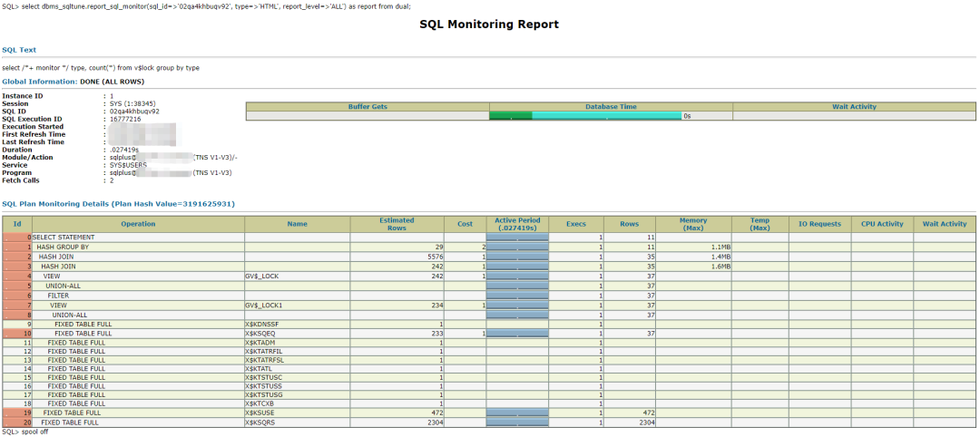
Task: Click the 1.6MB memory value cell
Action: click(694, 267)
